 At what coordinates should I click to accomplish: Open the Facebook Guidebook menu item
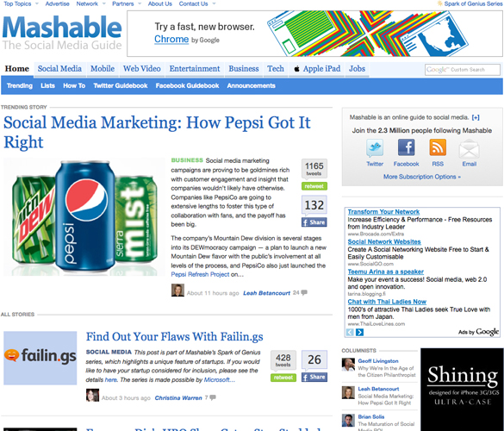[x=188, y=86]
